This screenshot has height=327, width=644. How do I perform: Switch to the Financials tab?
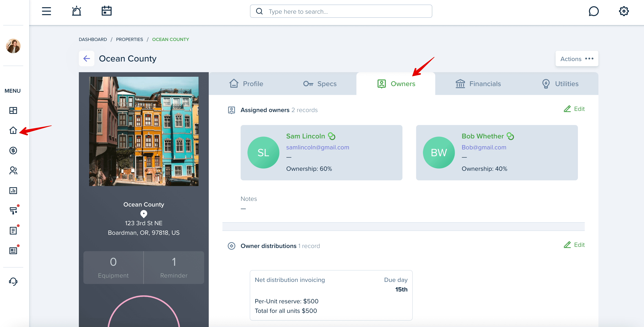click(478, 84)
